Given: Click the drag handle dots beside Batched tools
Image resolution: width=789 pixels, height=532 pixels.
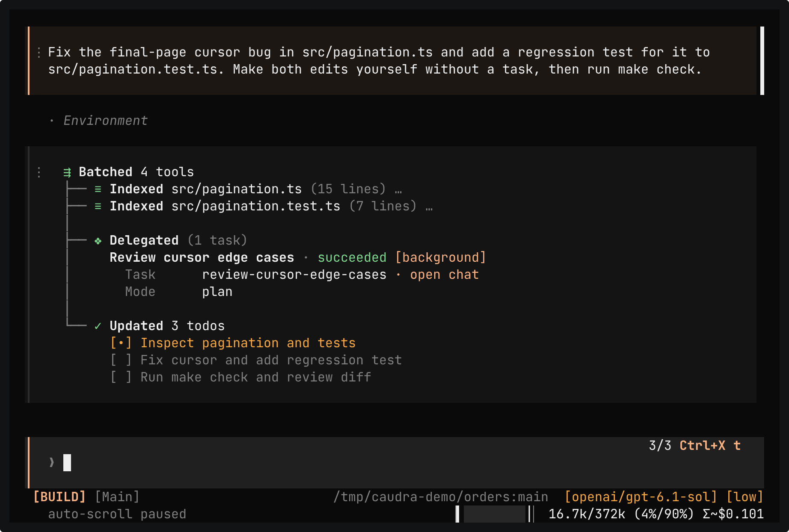Looking at the screenshot, I should pyautogui.click(x=39, y=172).
